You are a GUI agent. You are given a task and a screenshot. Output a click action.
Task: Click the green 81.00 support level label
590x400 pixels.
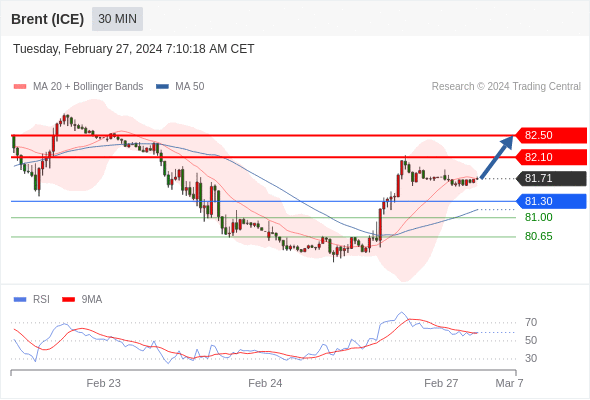538,217
